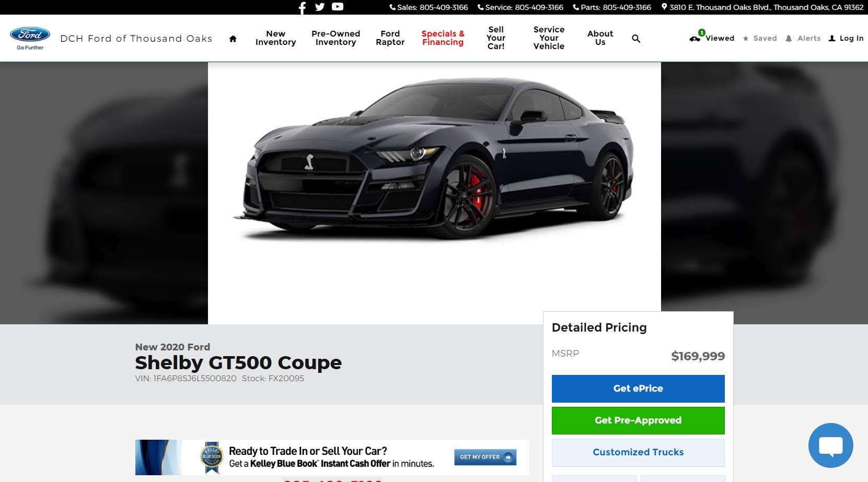Click the Ford Go Further logo
The image size is (868, 482).
point(30,38)
